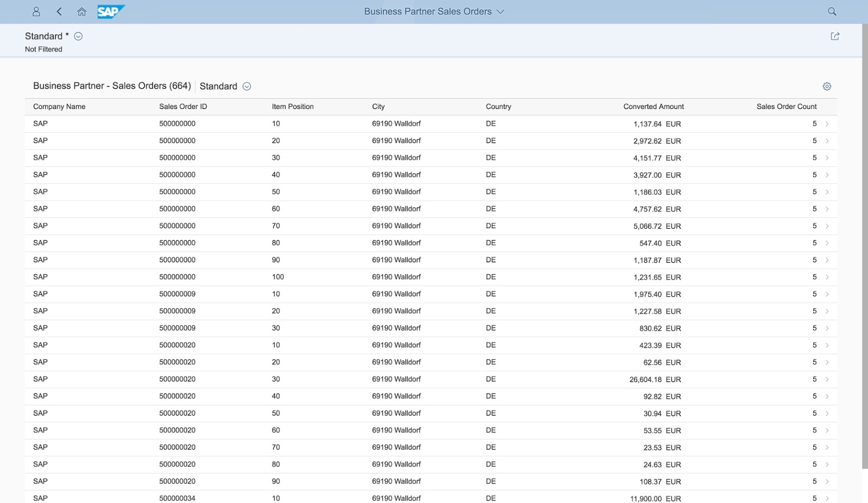
Task: Click the City column header
Action: pyautogui.click(x=378, y=106)
